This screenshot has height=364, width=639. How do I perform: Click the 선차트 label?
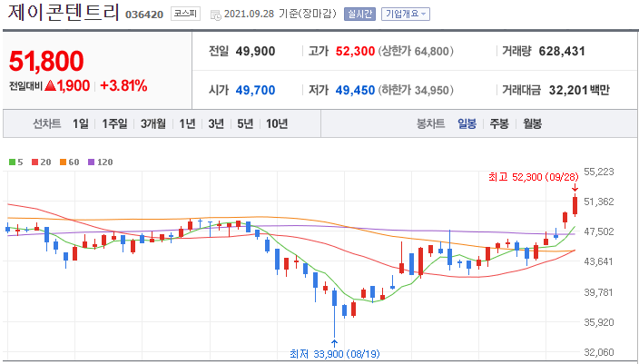pos(47,123)
